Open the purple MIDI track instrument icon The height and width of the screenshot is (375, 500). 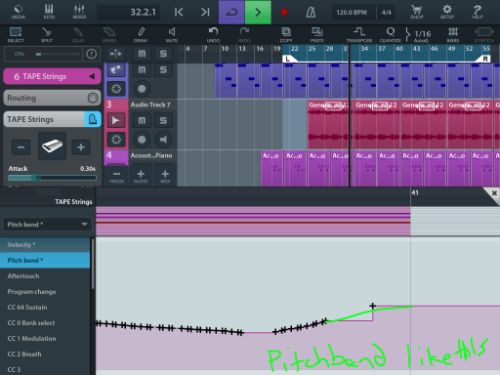[116, 70]
